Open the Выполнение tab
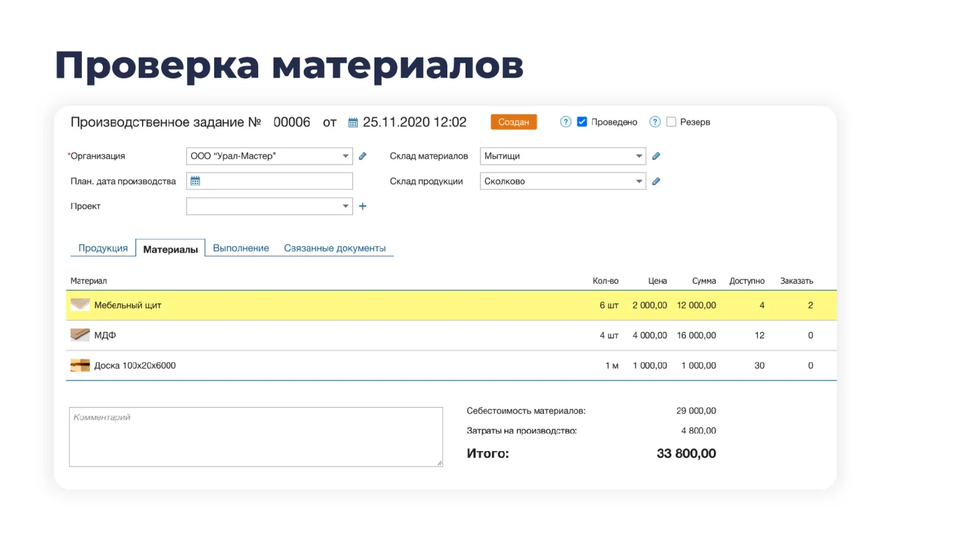 241,248
